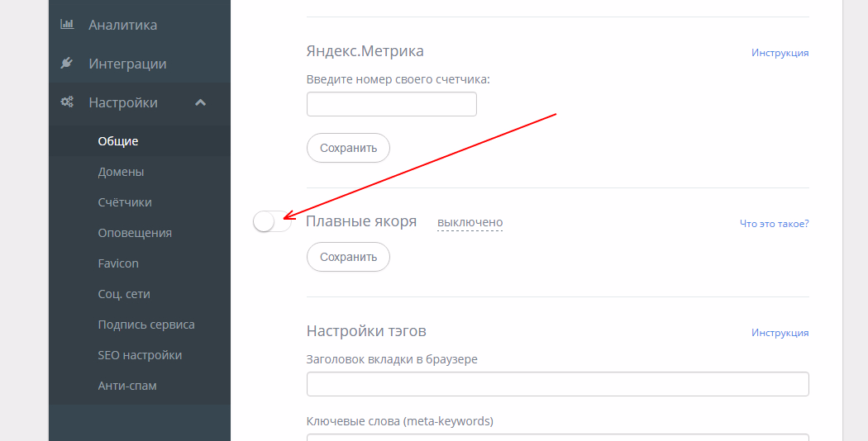The width and height of the screenshot is (868, 441).
Task: Go to Общие settings
Action: (118, 141)
